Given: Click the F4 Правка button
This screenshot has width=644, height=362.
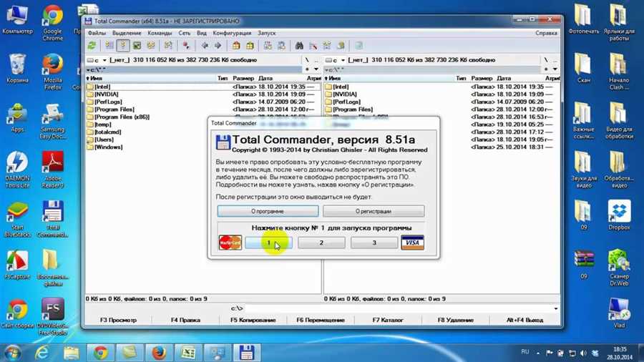Looking at the screenshot, I should 185,320.
